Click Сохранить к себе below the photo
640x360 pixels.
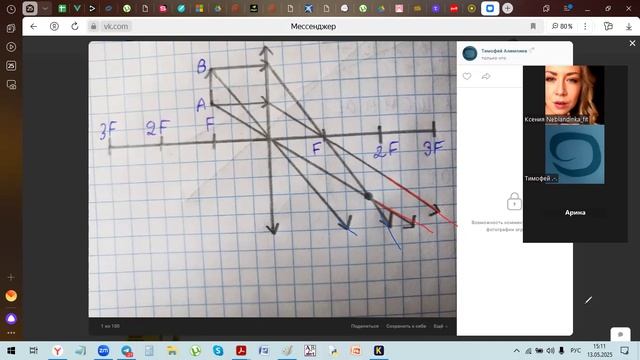[x=406, y=326]
